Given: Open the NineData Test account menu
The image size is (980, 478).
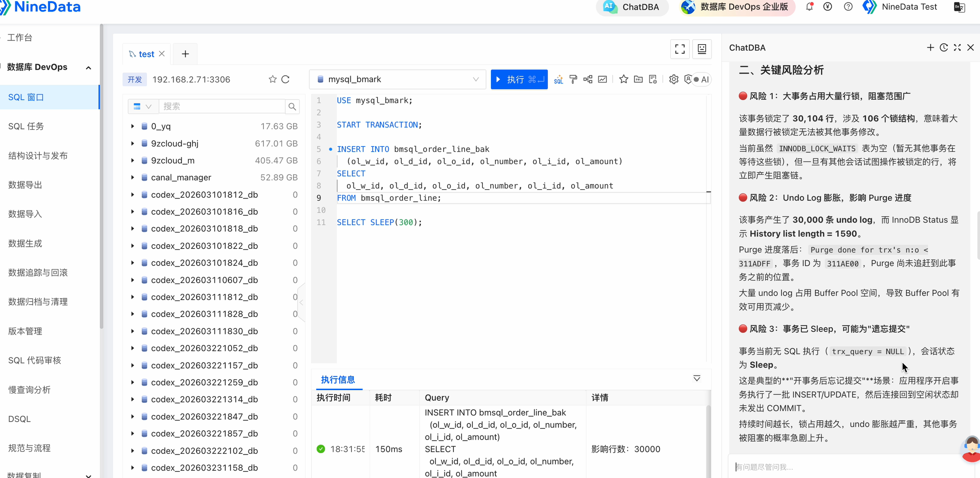Looking at the screenshot, I should click(x=901, y=7).
